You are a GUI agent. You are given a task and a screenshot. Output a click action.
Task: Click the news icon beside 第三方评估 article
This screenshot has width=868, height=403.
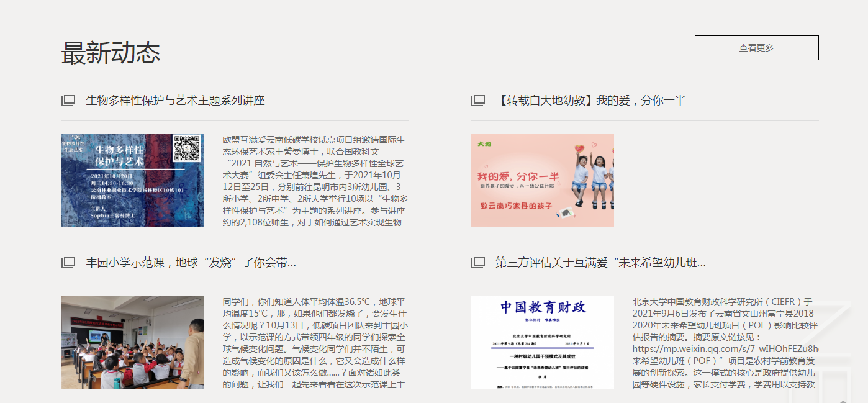477,262
